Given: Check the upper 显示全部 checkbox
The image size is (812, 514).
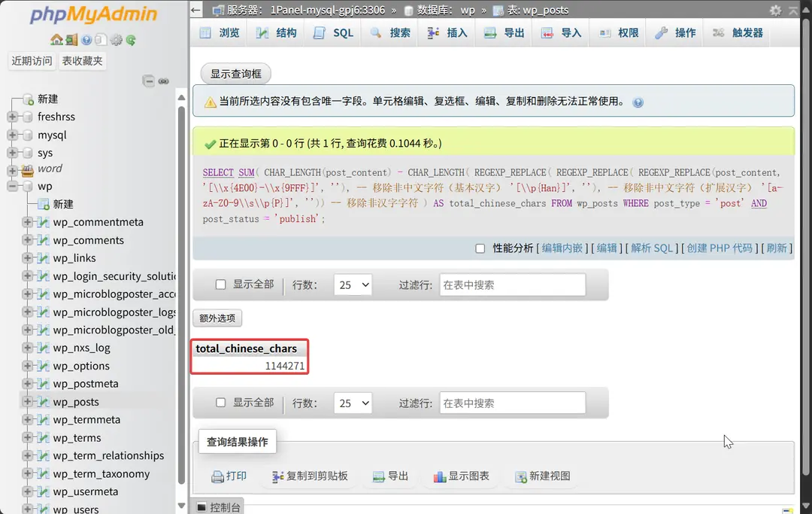Looking at the screenshot, I should 221,284.
